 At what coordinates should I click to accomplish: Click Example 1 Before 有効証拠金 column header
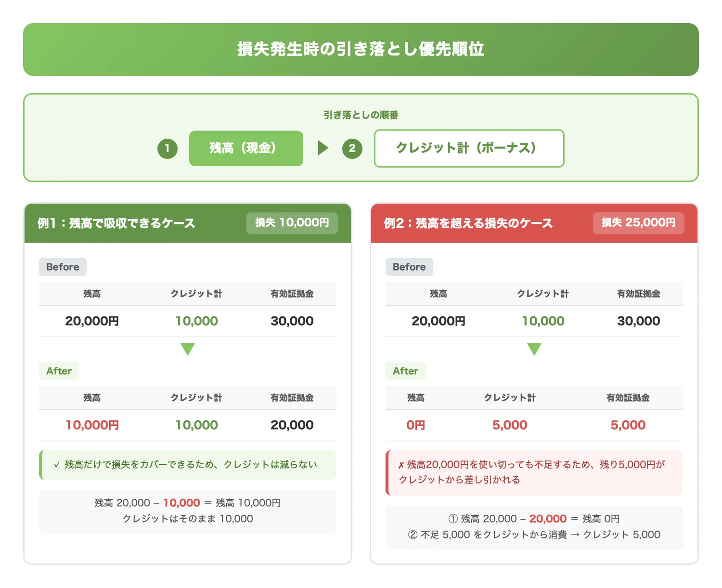point(292,294)
